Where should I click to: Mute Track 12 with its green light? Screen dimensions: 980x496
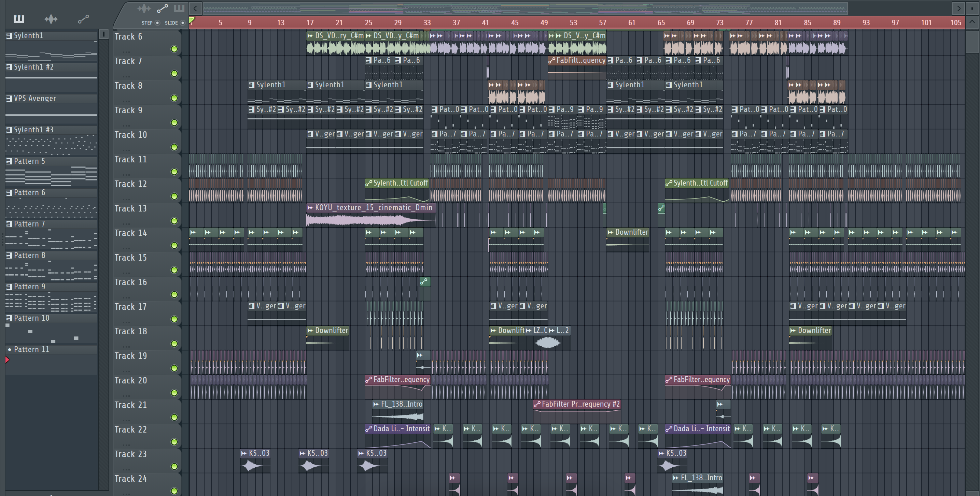click(x=174, y=196)
